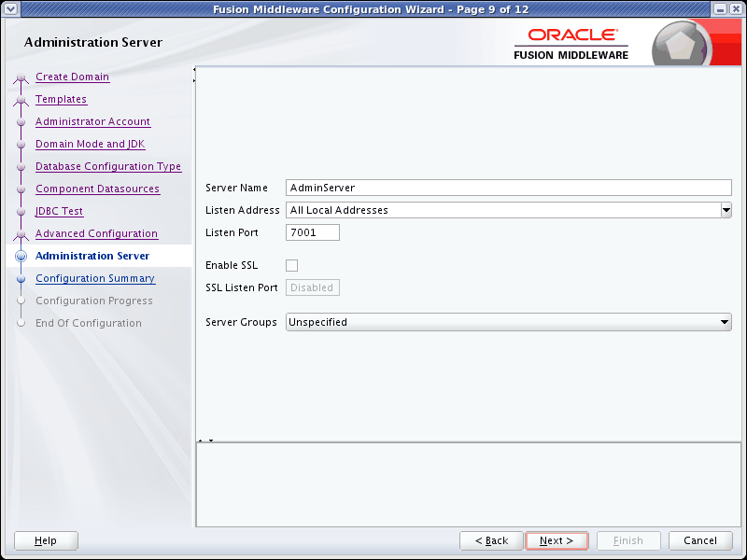The height and width of the screenshot is (560, 747).
Task: Click the Administrator Account step bullet icon
Action: (21, 122)
